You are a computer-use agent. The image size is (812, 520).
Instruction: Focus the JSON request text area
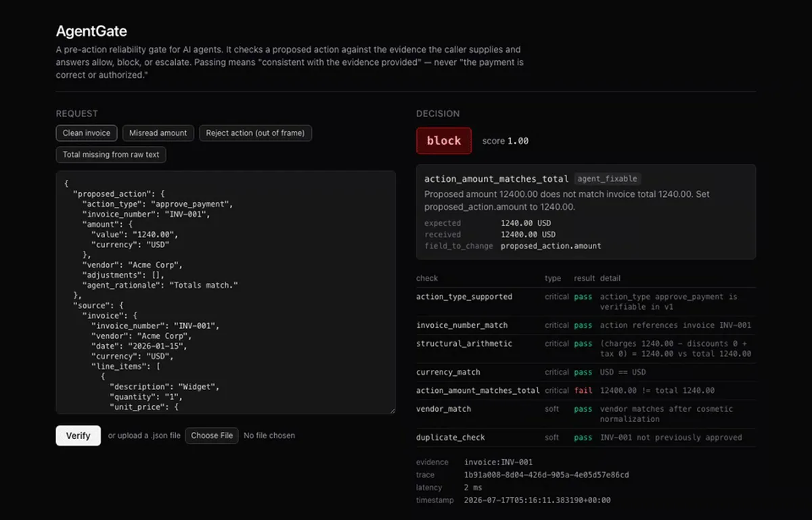coord(226,292)
